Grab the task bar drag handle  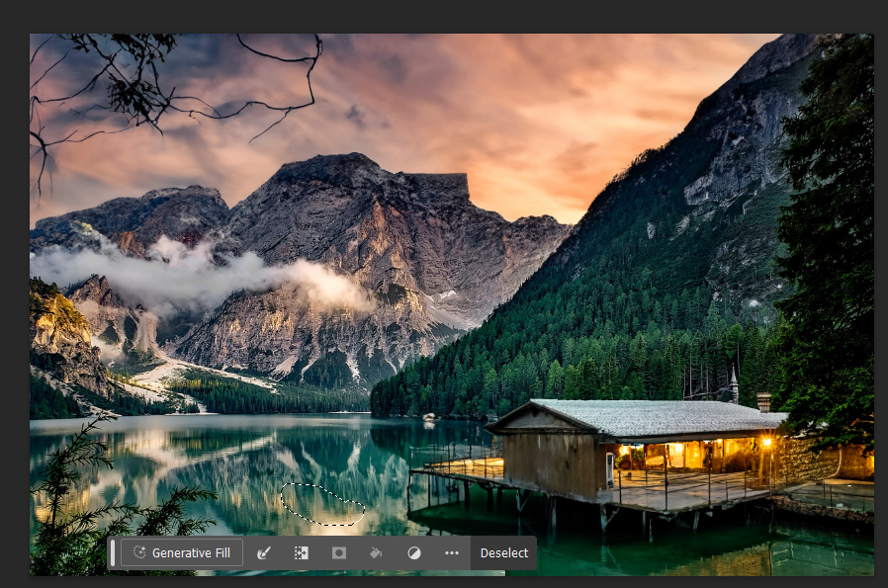coord(113,552)
